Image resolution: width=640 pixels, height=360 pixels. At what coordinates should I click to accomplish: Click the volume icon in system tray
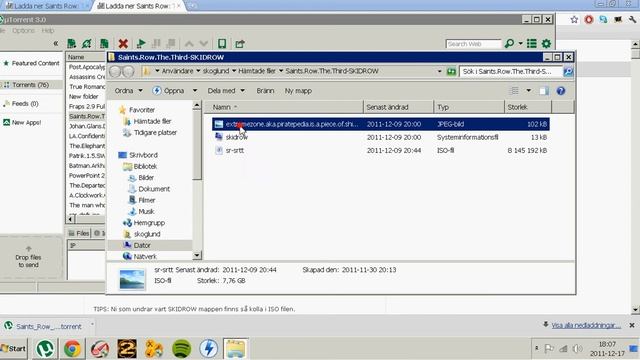click(577, 349)
